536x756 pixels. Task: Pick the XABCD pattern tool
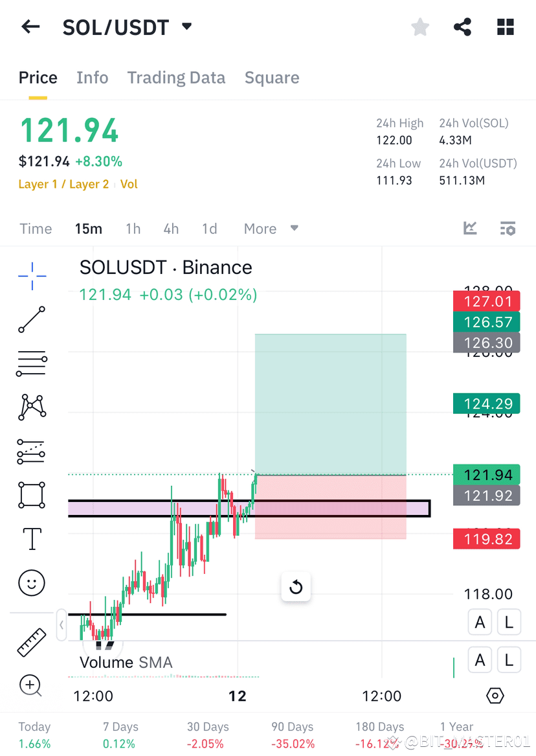(31, 407)
